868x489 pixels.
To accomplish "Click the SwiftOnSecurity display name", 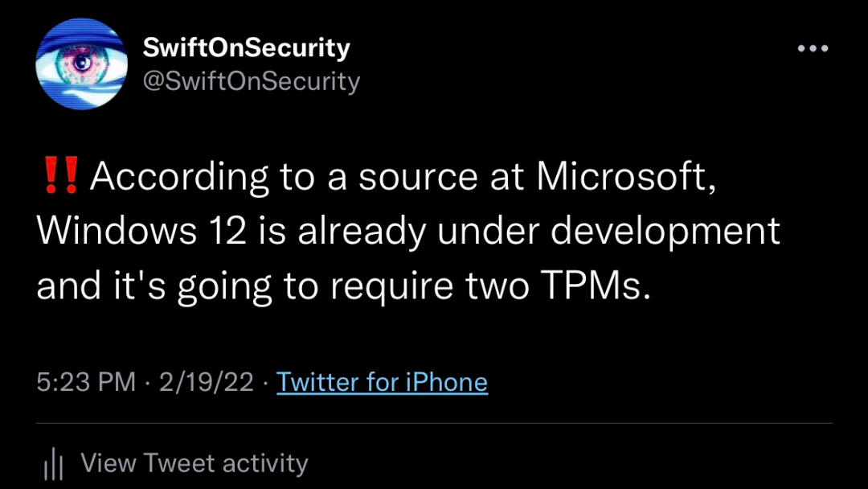I will tap(246, 47).
